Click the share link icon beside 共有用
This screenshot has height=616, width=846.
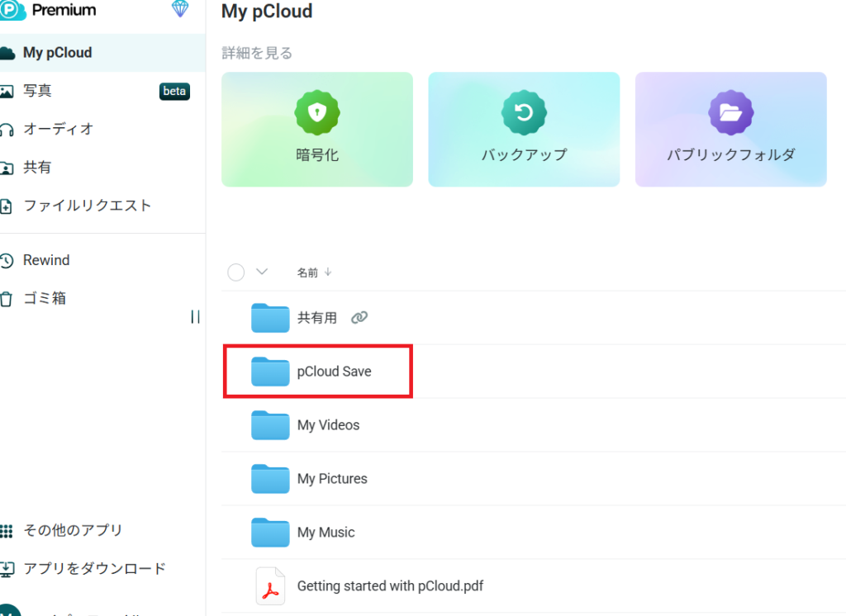click(x=359, y=318)
